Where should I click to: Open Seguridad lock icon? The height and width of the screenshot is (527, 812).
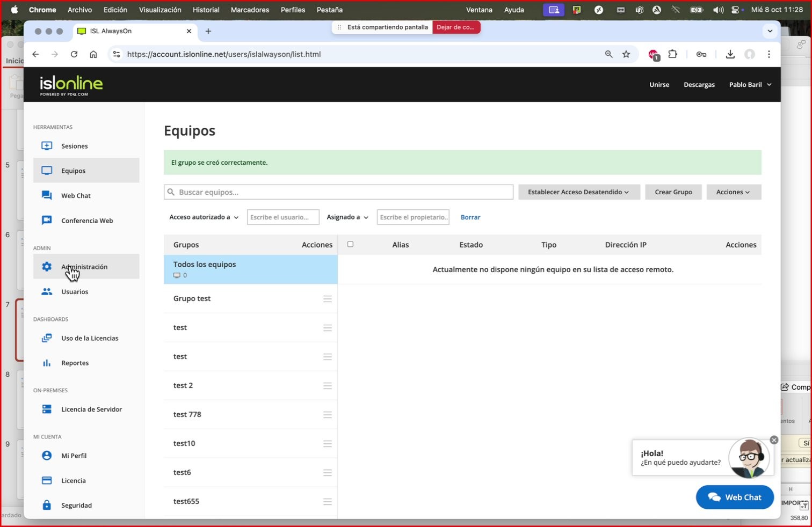pyautogui.click(x=47, y=505)
